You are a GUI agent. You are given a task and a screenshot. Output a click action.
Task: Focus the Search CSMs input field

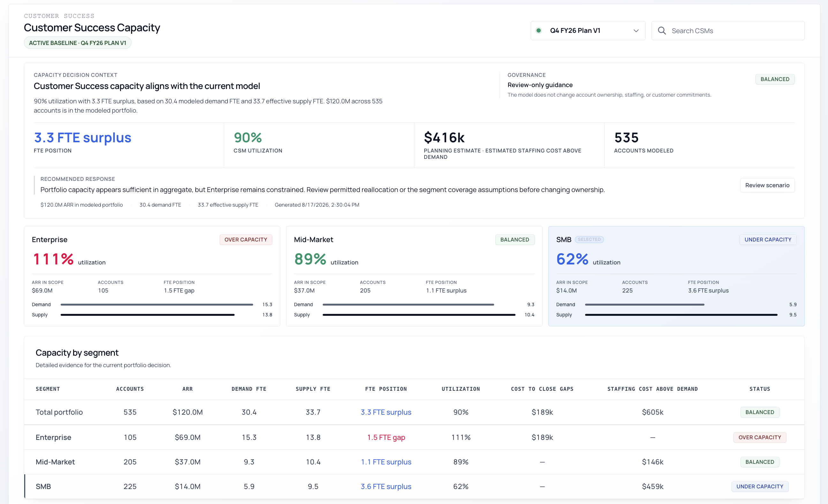click(x=728, y=31)
